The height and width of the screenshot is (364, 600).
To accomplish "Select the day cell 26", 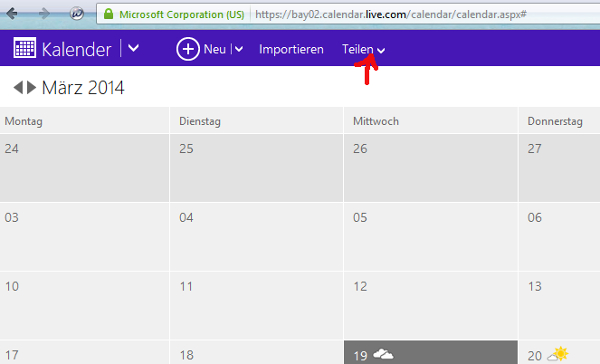I will tap(431, 168).
